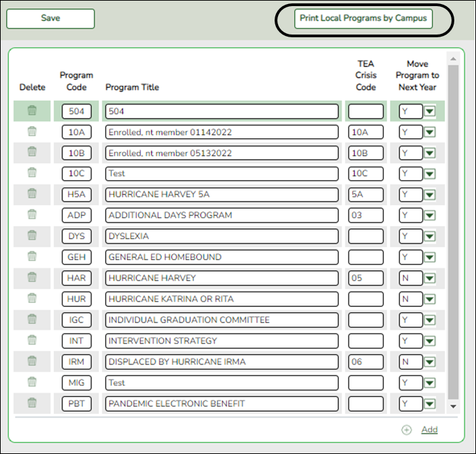This screenshot has width=476, height=454.
Task: Expand next-year dropdown for DISPLACED BY HURRICANE IRMA
Action: click(x=429, y=362)
